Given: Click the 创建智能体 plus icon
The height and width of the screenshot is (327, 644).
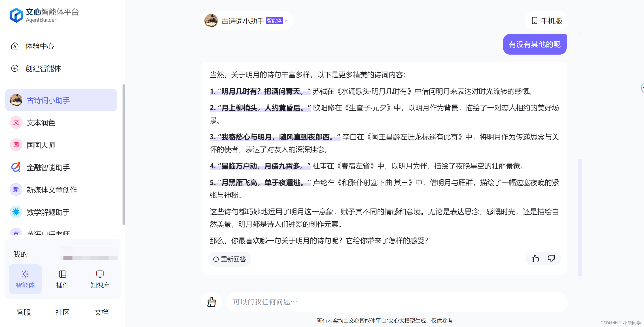Looking at the screenshot, I should click(x=15, y=68).
